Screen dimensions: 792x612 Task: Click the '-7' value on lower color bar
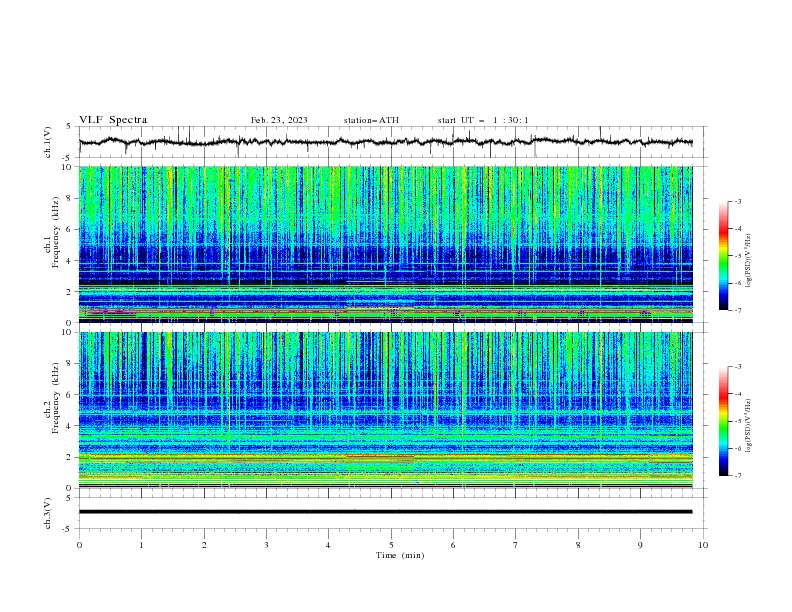pos(737,476)
